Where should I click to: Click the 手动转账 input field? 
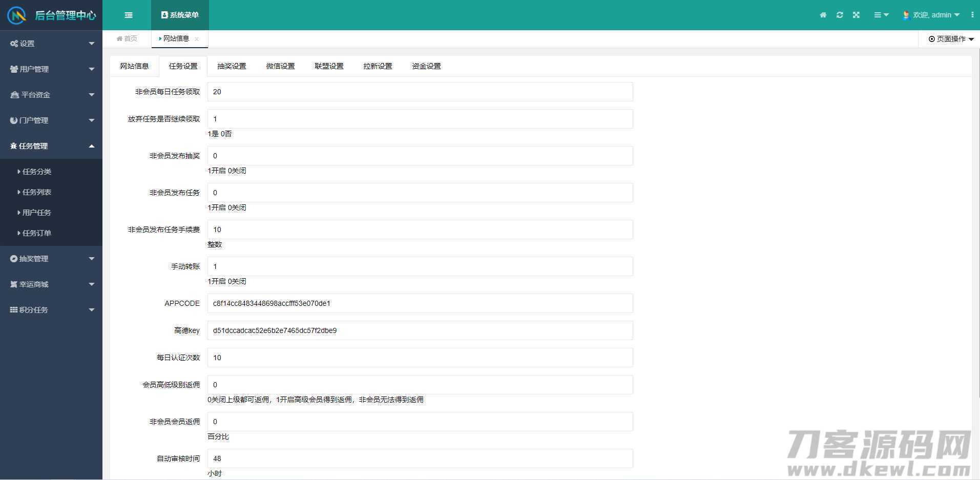(x=420, y=266)
